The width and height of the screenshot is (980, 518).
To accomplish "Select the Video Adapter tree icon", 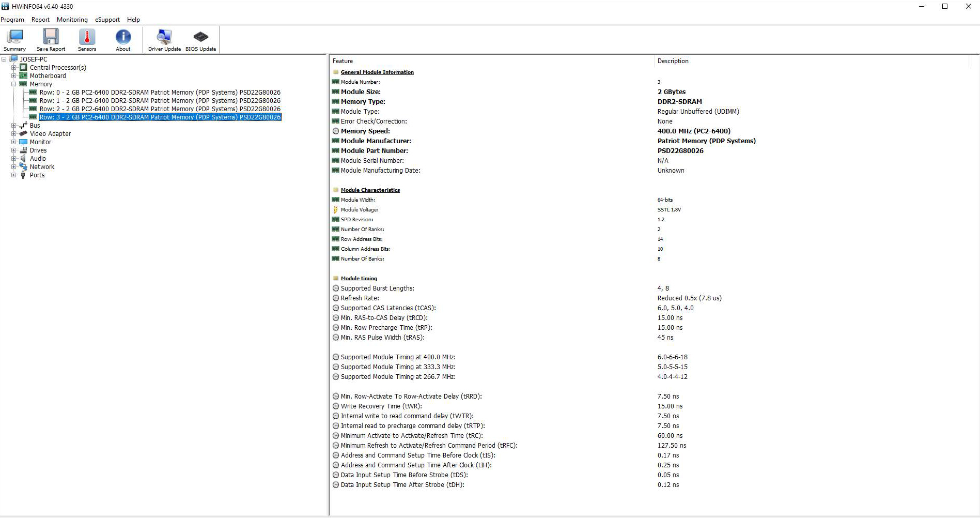I will (x=23, y=134).
